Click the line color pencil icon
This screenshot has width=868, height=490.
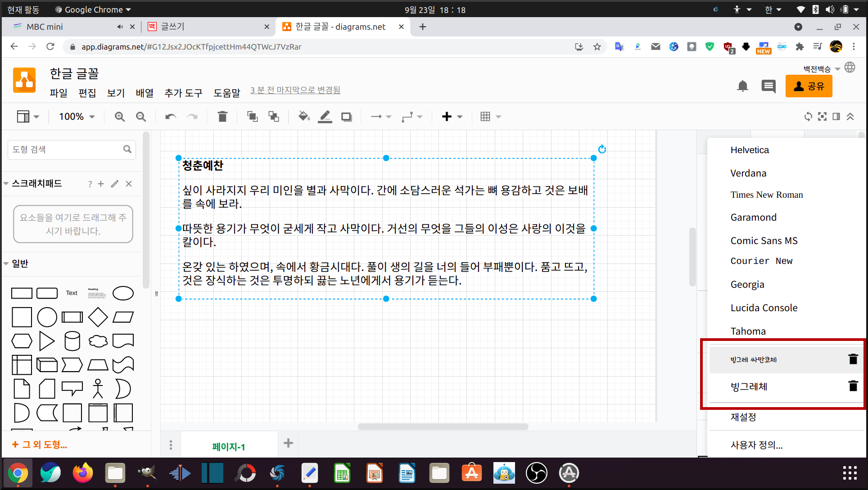(x=325, y=117)
